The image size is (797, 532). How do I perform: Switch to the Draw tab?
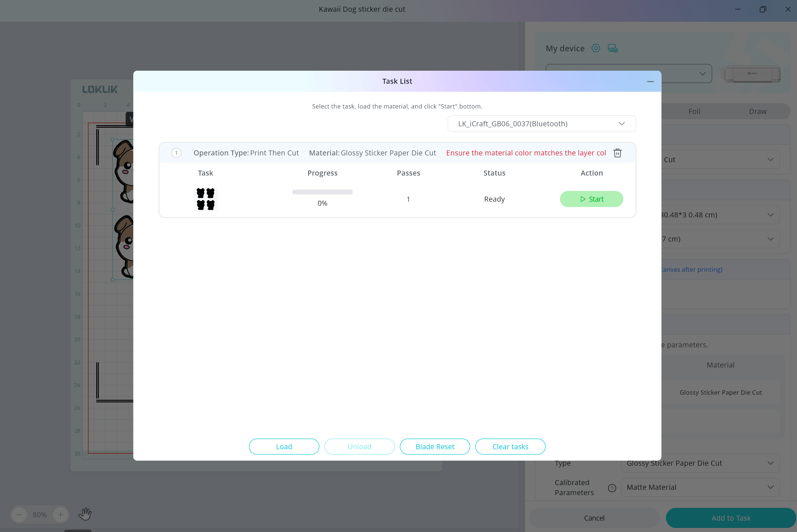coord(758,112)
